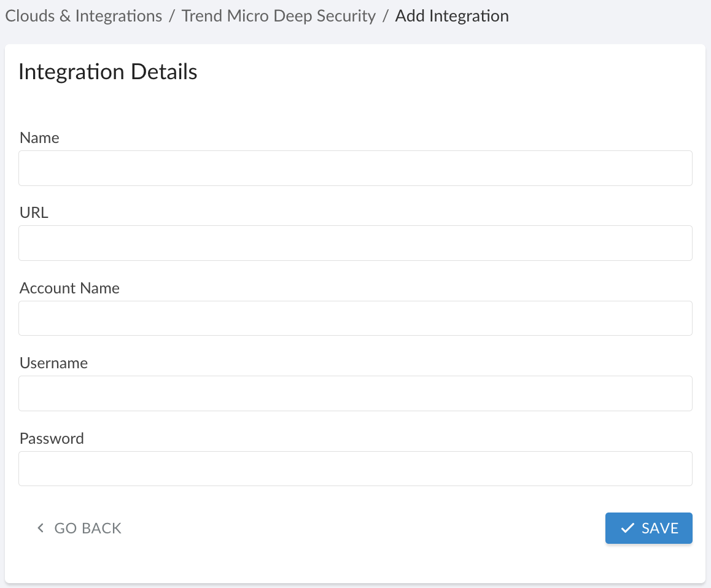This screenshot has width=711, height=588.
Task: Click inside the Username input field
Action: pyautogui.click(x=355, y=393)
